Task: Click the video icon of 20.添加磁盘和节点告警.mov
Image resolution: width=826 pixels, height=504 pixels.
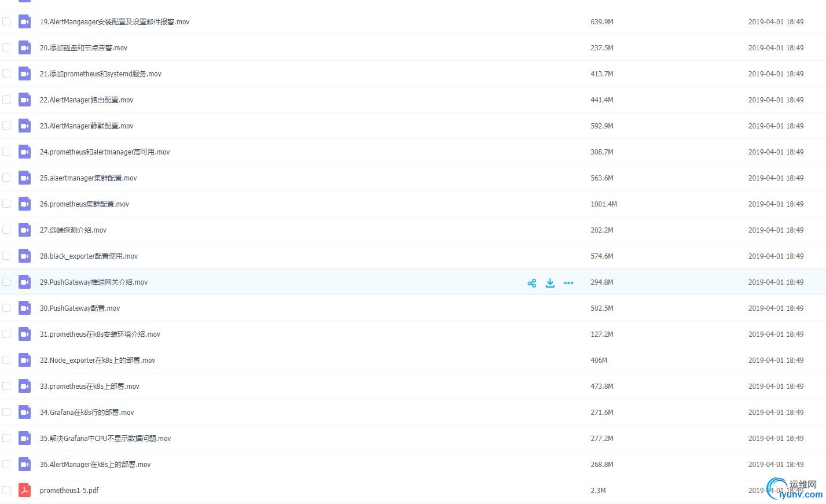Action: 24,48
